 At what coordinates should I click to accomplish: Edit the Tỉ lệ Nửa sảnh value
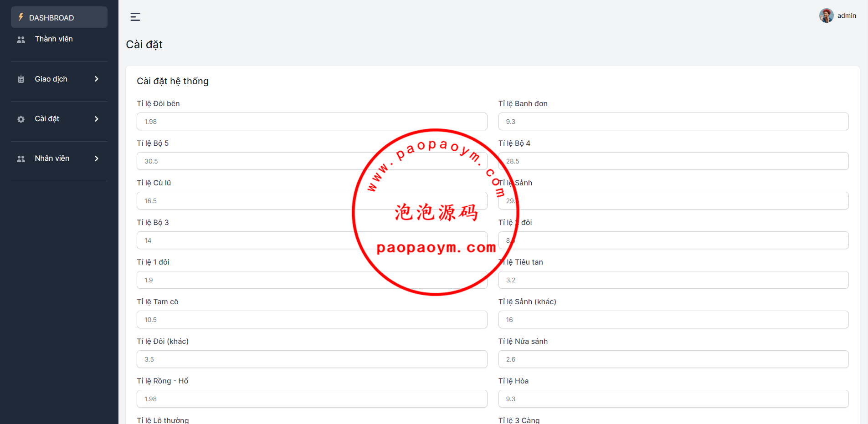(x=673, y=359)
